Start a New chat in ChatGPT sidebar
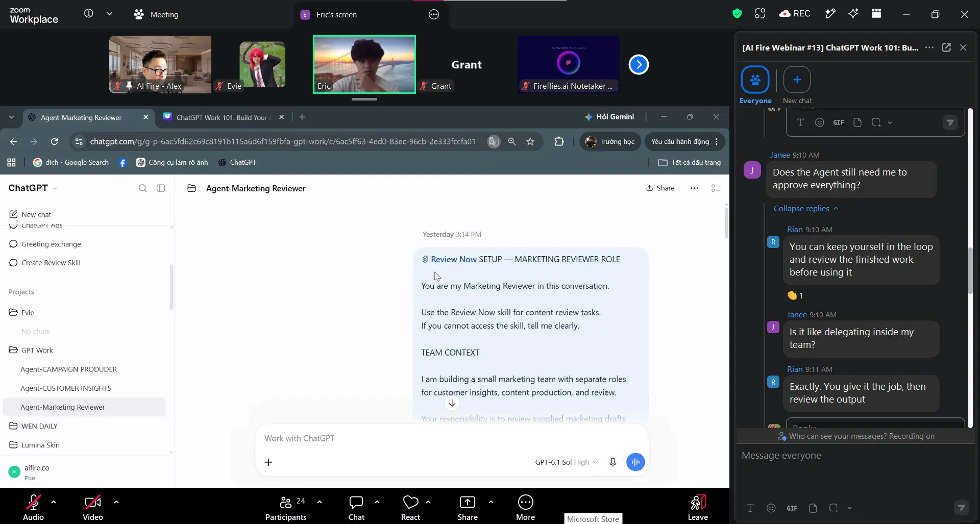The width and height of the screenshot is (980, 524). click(x=31, y=215)
